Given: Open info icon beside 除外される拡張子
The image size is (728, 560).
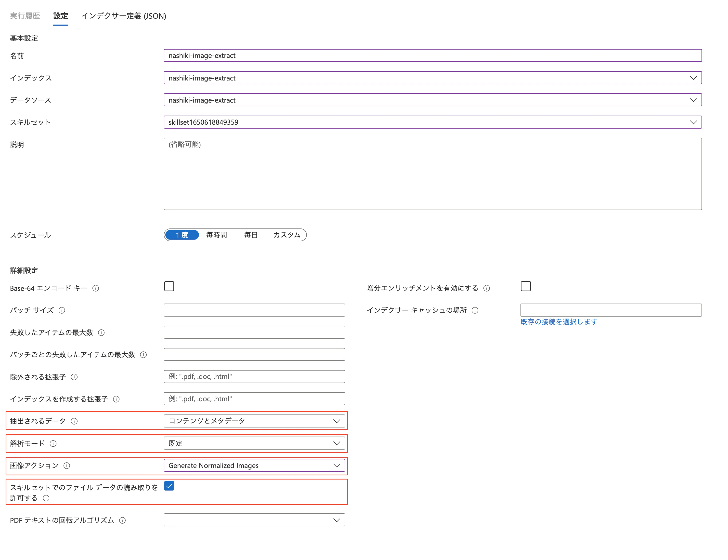Looking at the screenshot, I should coord(74,377).
